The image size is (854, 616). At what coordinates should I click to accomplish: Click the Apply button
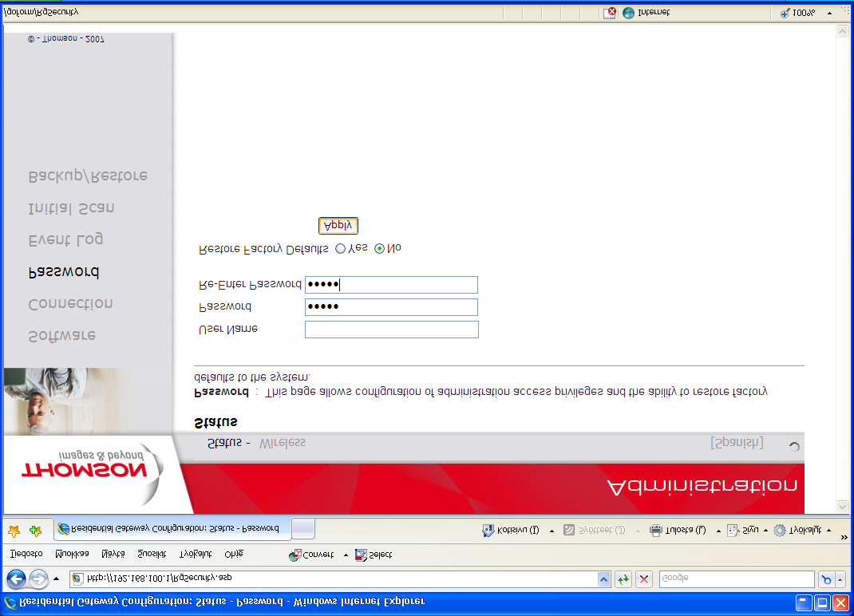tap(338, 226)
